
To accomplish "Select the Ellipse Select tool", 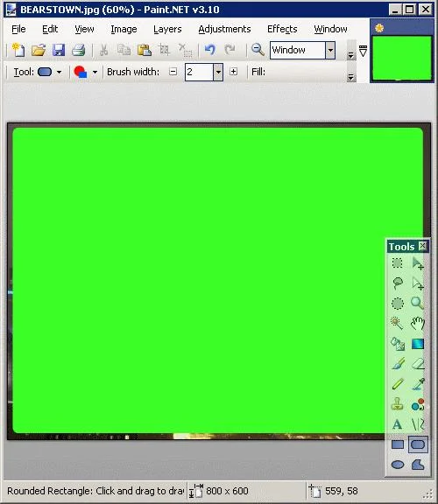I will pyautogui.click(x=398, y=304).
